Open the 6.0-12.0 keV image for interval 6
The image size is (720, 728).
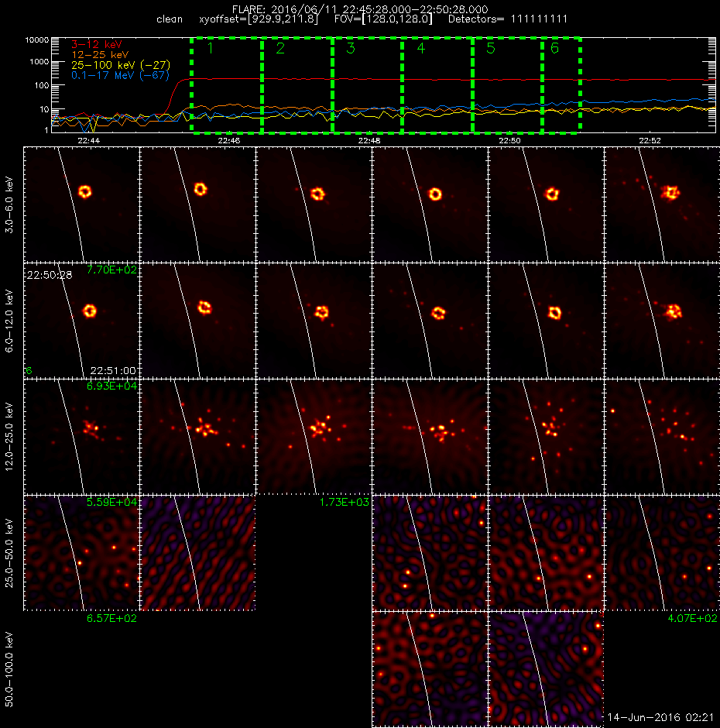pyautogui.click(x=662, y=321)
